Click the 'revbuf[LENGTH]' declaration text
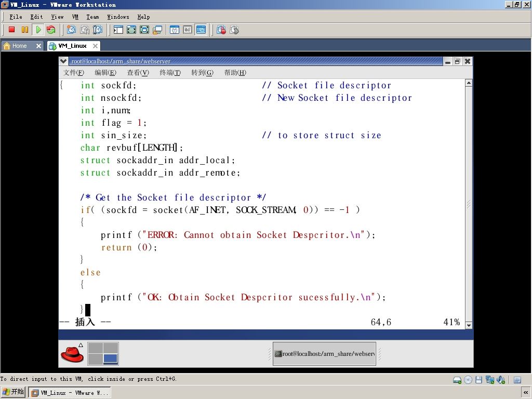 145,148
